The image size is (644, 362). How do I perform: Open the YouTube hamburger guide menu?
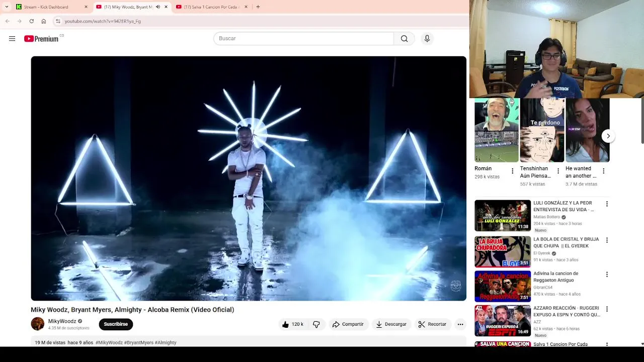click(x=12, y=39)
